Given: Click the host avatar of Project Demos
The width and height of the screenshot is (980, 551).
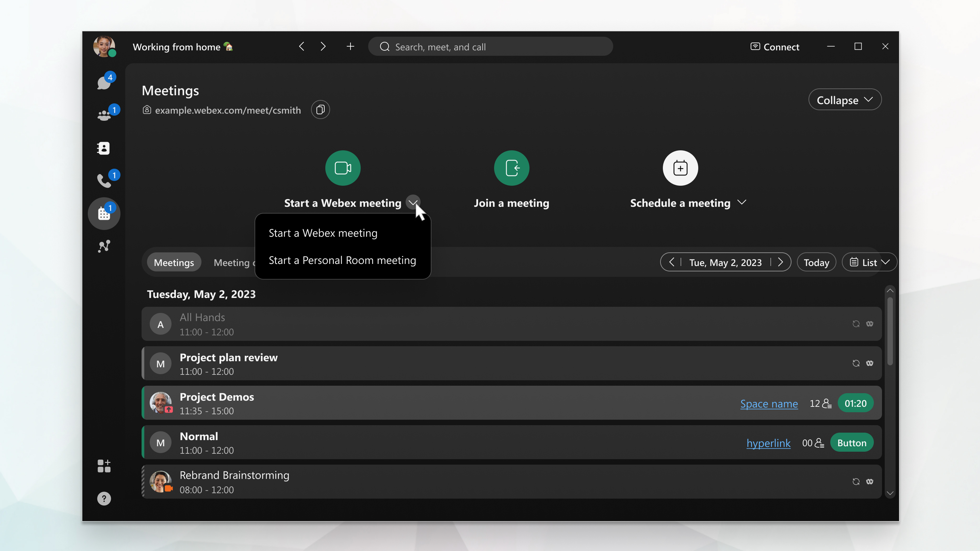Looking at the screenshot, I should tap(161, 403).
